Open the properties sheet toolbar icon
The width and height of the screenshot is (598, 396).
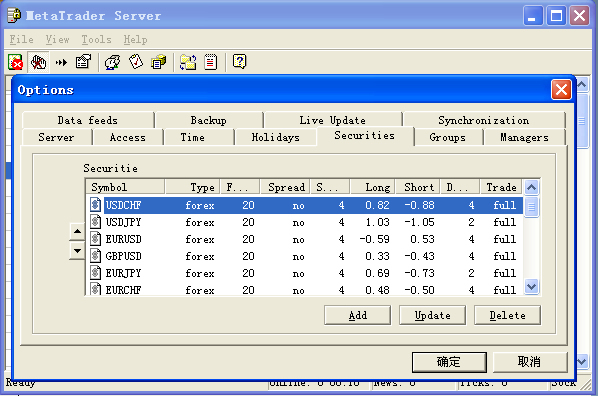click(83, 62)
